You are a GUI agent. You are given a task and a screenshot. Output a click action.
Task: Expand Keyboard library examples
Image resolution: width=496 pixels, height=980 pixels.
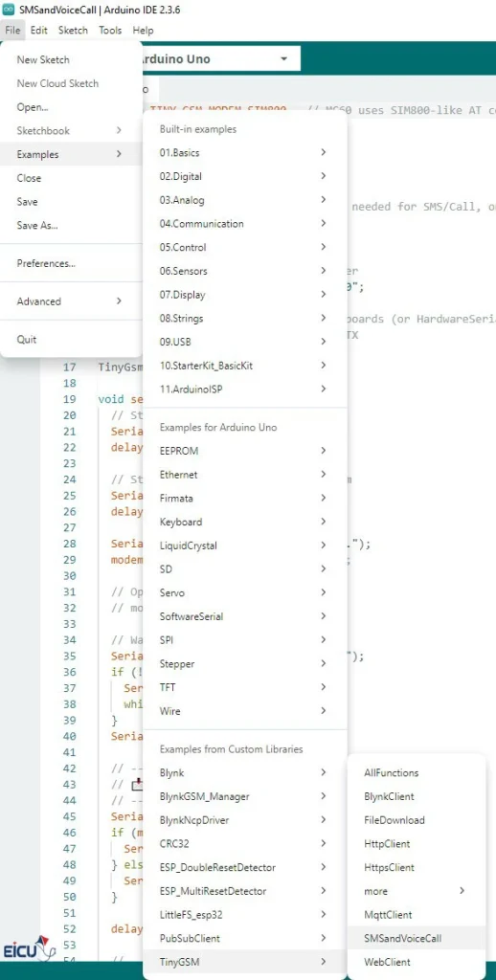(x=244, y=522)
